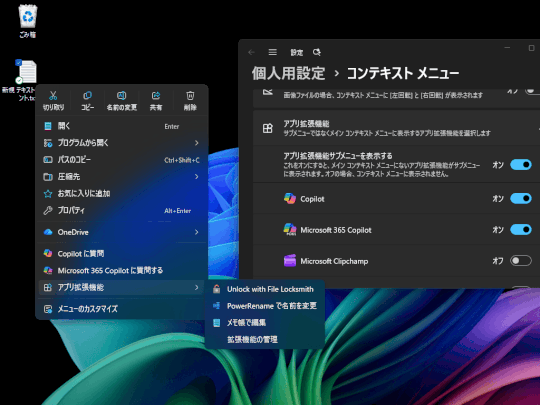Disable the Microsoft 365 Copilot toggle

click(x=521, y=229)
